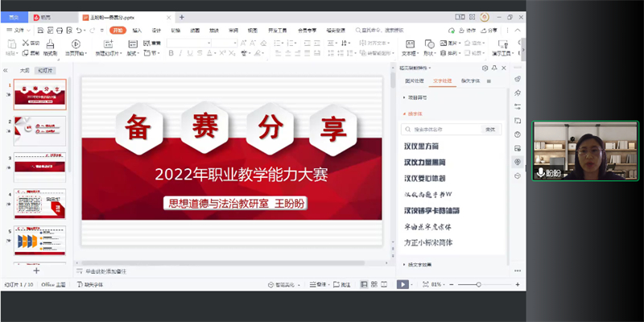Toggle Bold text formatting
This screenshot has width=644, height=322.
click(171, 54)
